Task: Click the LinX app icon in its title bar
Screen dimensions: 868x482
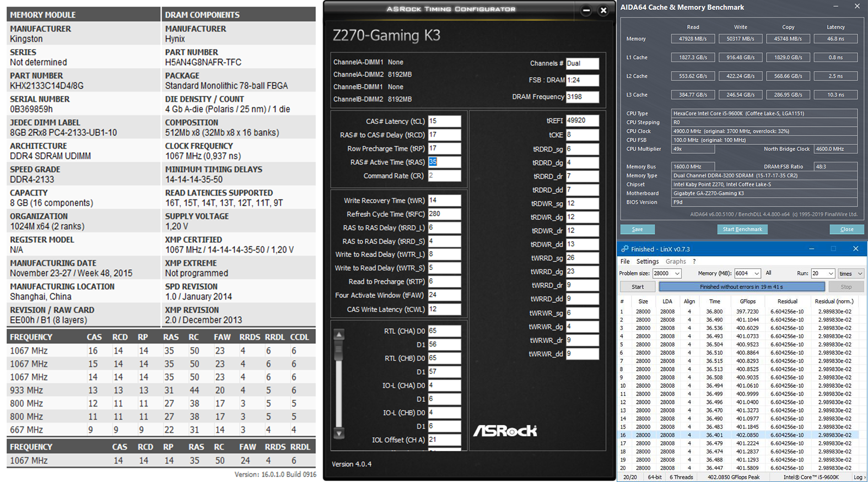Action: [x=624, y=249]
